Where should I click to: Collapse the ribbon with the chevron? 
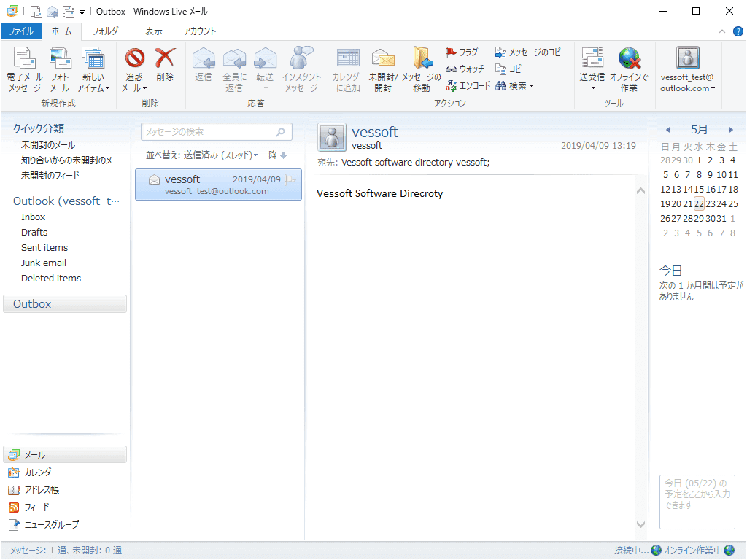[722, 31]
